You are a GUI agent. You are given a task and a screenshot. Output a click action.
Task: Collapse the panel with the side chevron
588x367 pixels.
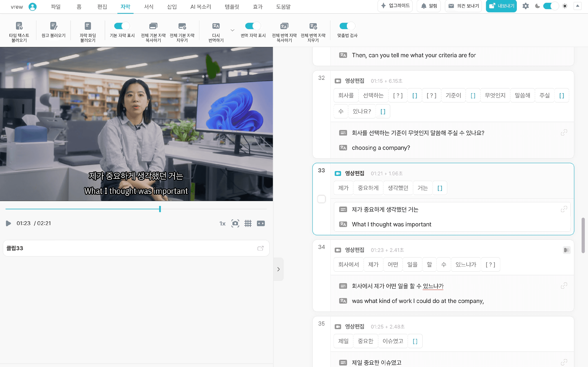point(278,269)
